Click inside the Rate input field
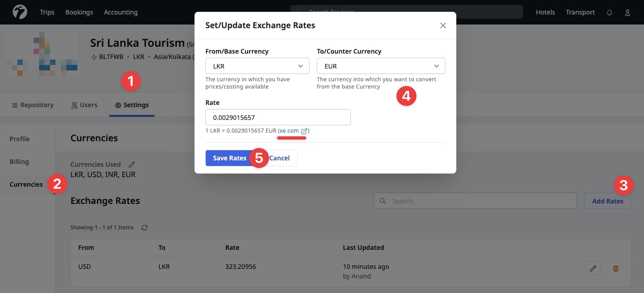644x293 pixels. (278, 117)
